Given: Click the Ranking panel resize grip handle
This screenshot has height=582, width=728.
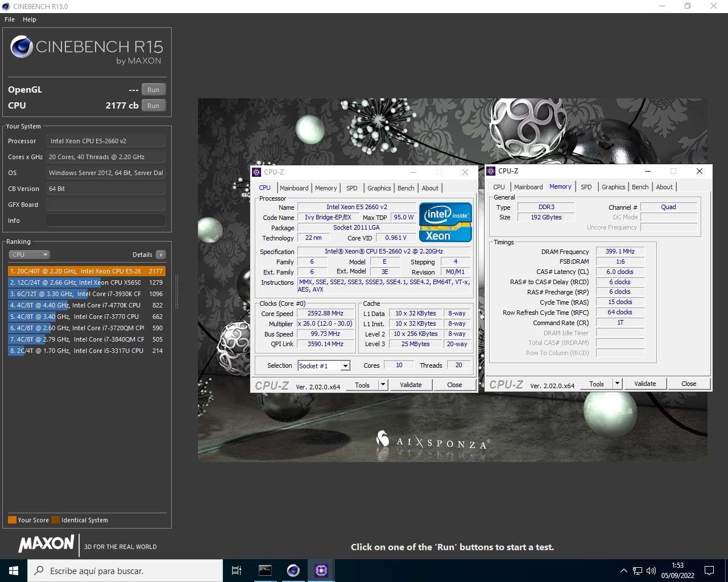Looking at the screenshot, I should [x=176, y=293].
